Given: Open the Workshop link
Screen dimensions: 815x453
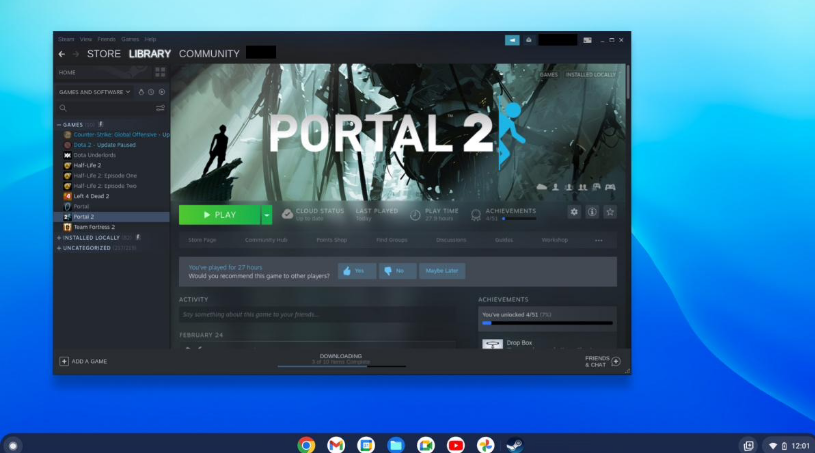Looking at the screenshot, I should pyautogui.click(x=555, y=240).
